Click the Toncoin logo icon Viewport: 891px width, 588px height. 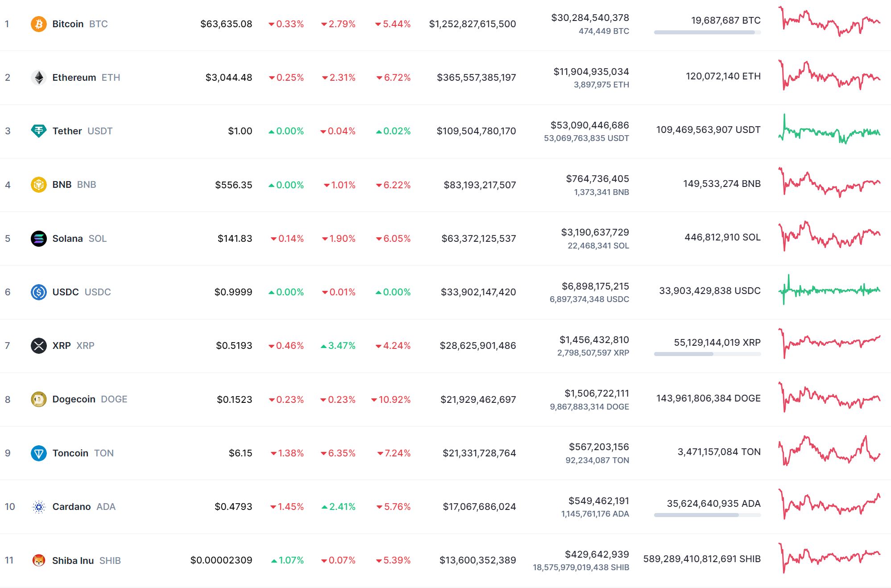(x=39, y=453)
